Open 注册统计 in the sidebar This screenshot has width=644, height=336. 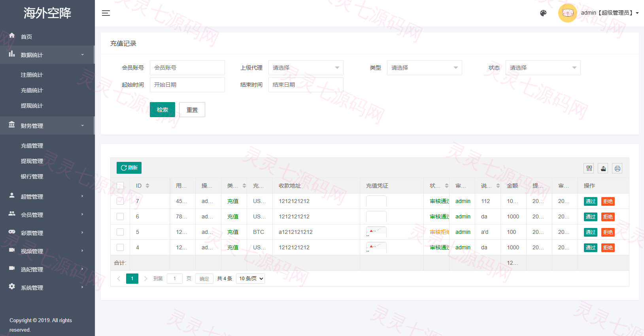(32, 75)
